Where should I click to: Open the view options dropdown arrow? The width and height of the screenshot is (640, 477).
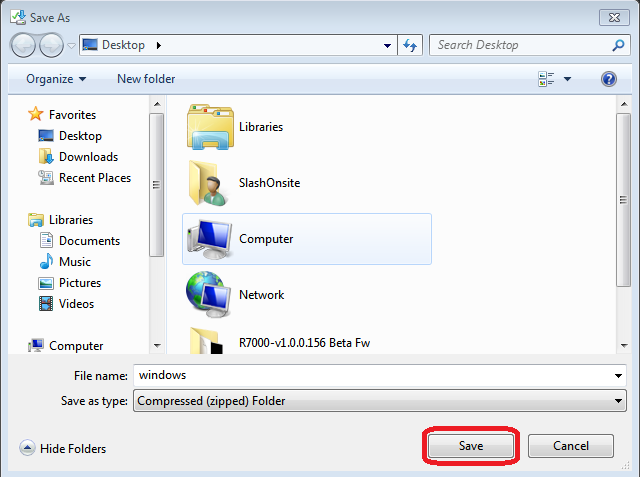[567, 79]
